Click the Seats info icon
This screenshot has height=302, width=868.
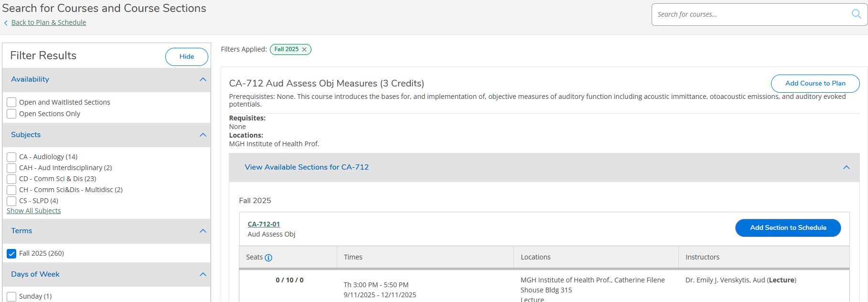[268, 258]
